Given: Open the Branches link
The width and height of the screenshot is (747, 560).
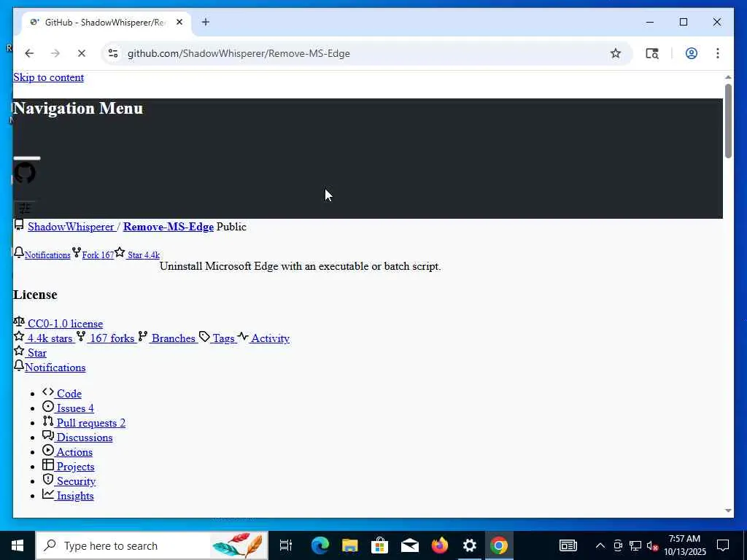Looking at the screenshot, I should pos(174,338).
